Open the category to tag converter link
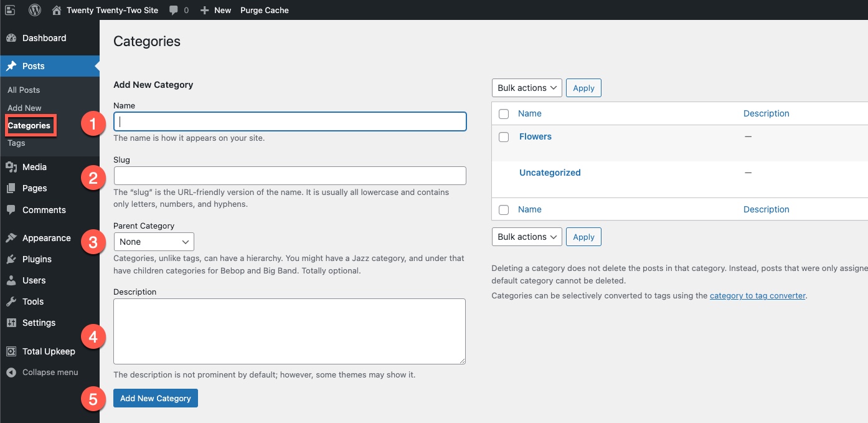The height and width of the screenshot is (423, 868). click(757, 296)
